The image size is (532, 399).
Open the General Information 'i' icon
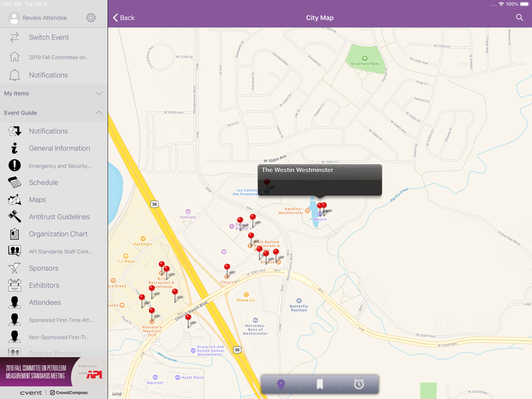14,148
